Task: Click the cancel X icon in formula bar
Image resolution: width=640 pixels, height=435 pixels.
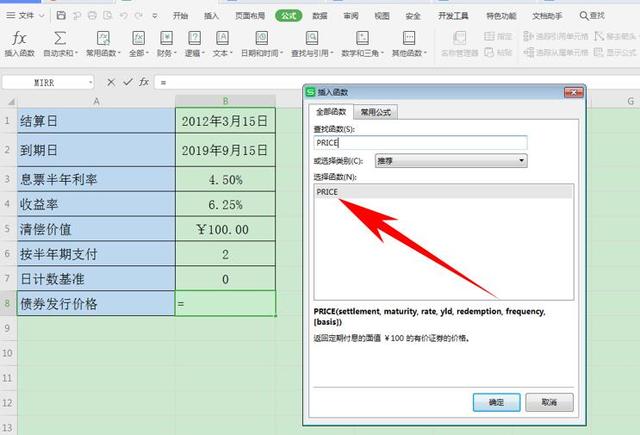Action: coord(111,82)
